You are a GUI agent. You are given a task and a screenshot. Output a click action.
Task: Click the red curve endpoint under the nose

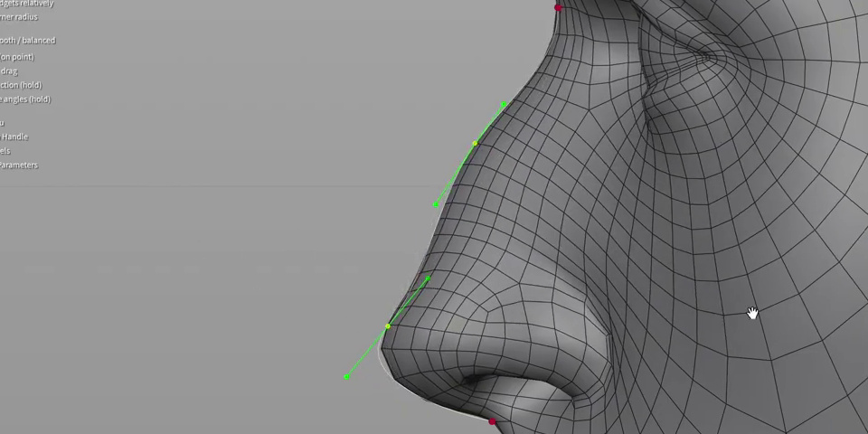tap(492, 421)
